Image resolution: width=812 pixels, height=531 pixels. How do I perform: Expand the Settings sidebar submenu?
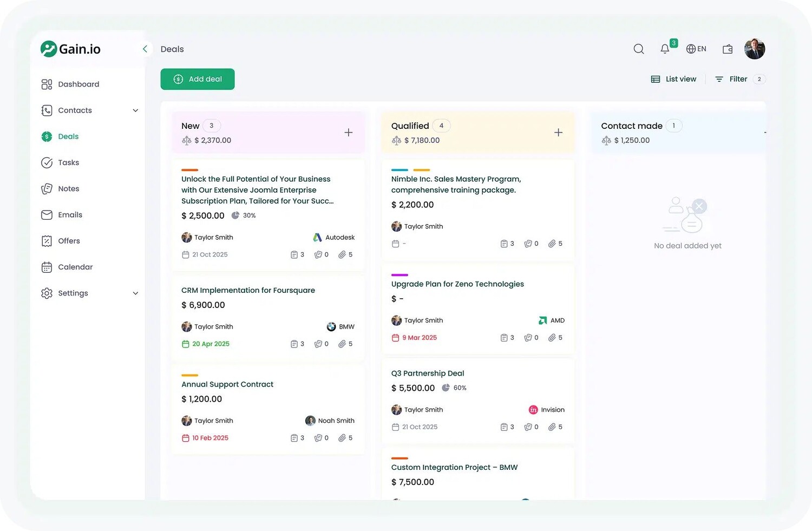pyautogui.click(x=135, y=293)
